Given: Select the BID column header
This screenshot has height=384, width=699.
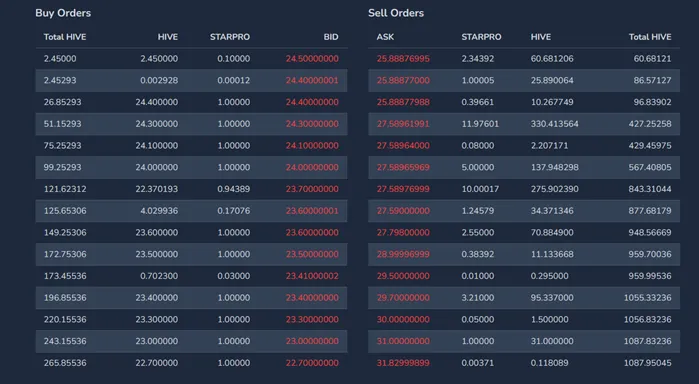Looking at the screenshot, I should (331, 37).
